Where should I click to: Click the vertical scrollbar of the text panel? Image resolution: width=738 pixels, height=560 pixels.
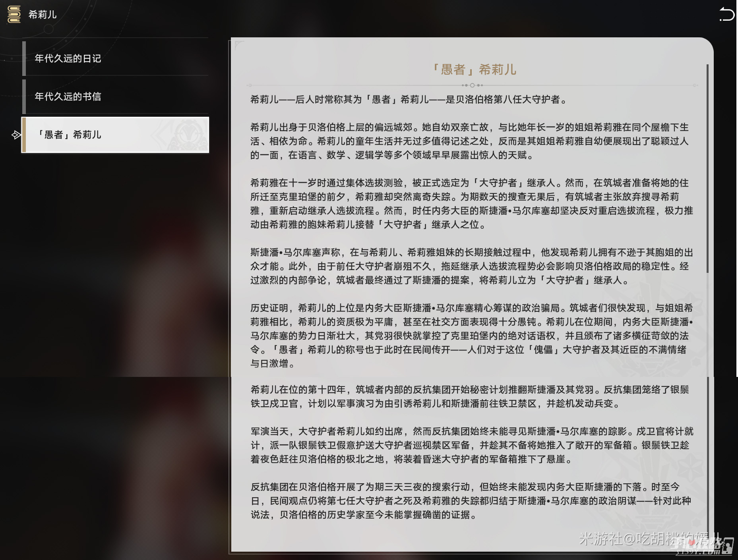(x=707, y=168)
